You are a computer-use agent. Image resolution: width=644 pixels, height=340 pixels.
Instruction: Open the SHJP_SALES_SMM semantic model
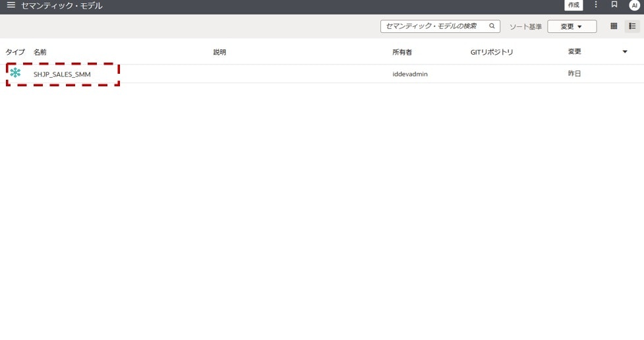pos(62,74)
